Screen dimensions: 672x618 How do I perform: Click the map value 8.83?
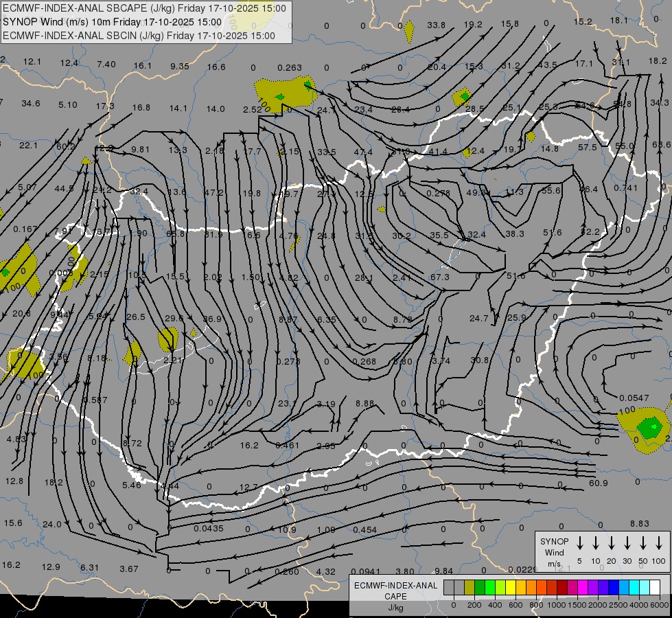tap(640, 523)
